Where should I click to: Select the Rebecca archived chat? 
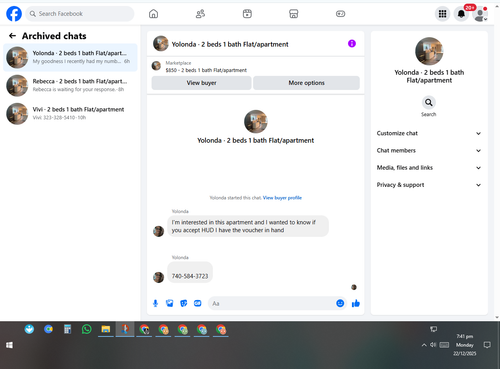click(x=70, y=85)
